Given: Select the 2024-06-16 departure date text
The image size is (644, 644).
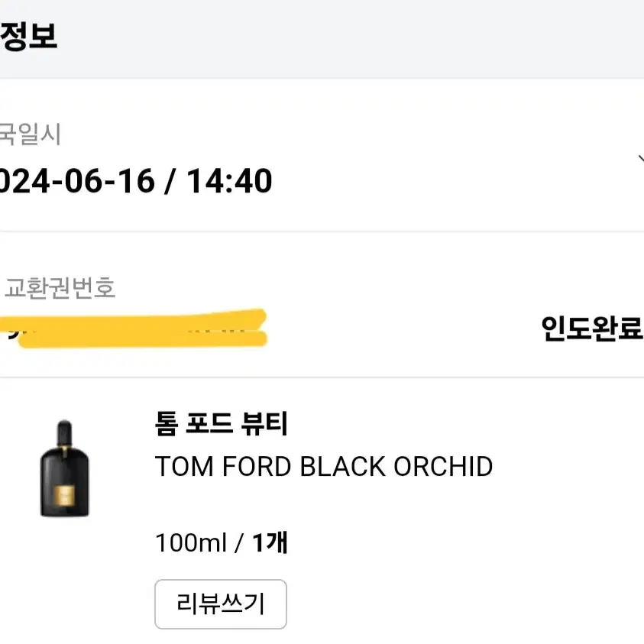Looking at the screenshot, I should (77, 181).
